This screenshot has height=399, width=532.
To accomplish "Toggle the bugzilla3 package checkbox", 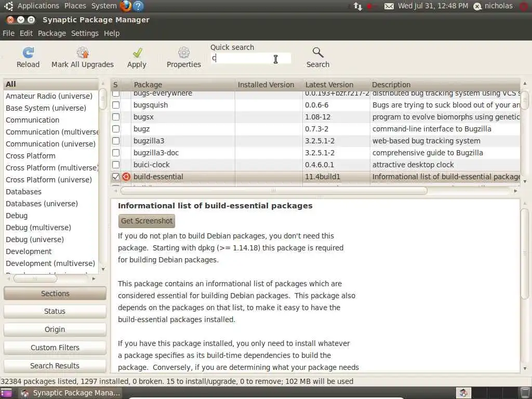I will coord(116,141).
